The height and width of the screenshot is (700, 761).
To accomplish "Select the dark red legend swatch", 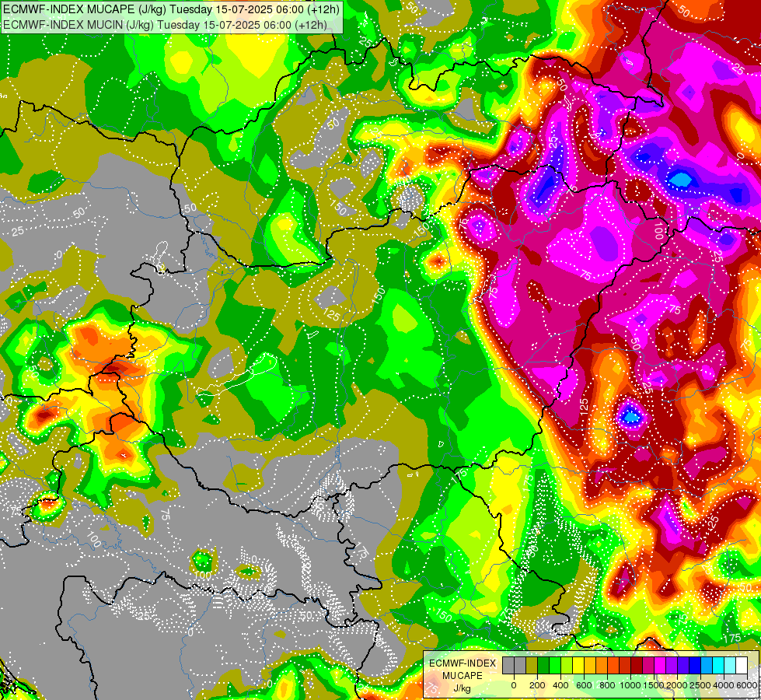I will (x=637, y=666).
